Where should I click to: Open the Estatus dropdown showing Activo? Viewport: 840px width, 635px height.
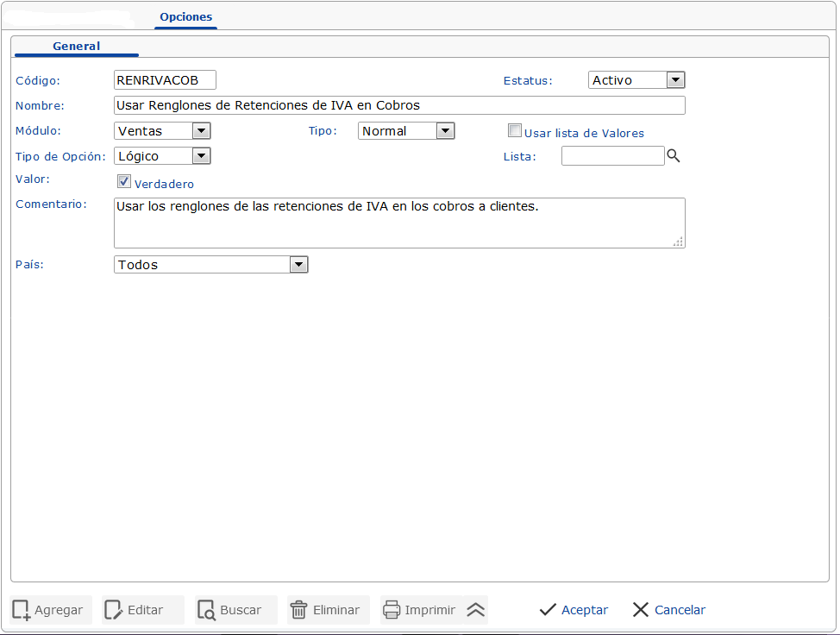point(676,79)
